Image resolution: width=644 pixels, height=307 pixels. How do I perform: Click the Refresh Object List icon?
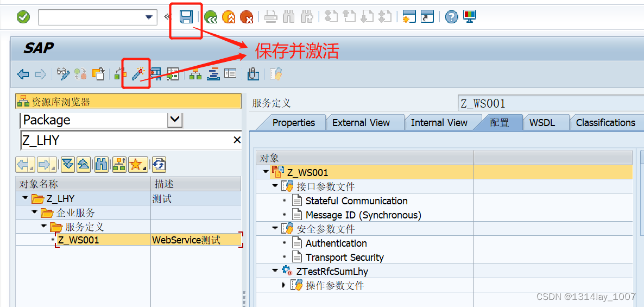pyautogui.click(x=159, y=165)
